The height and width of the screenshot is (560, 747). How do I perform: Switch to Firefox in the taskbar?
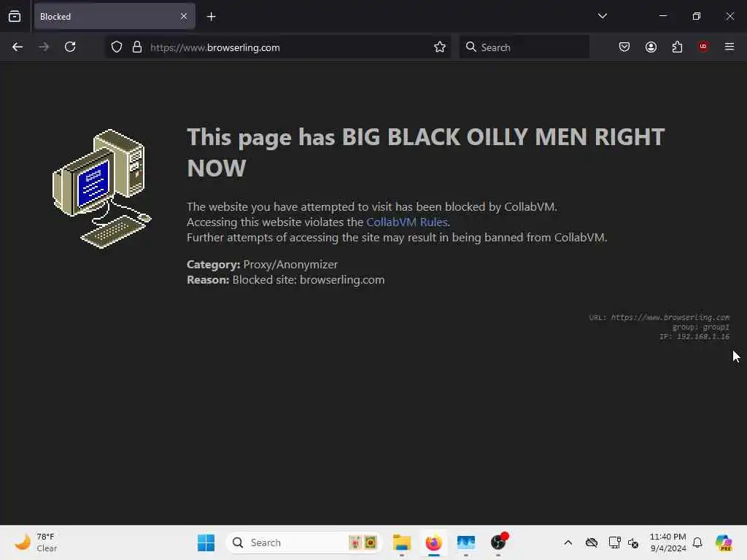[433, 542]
